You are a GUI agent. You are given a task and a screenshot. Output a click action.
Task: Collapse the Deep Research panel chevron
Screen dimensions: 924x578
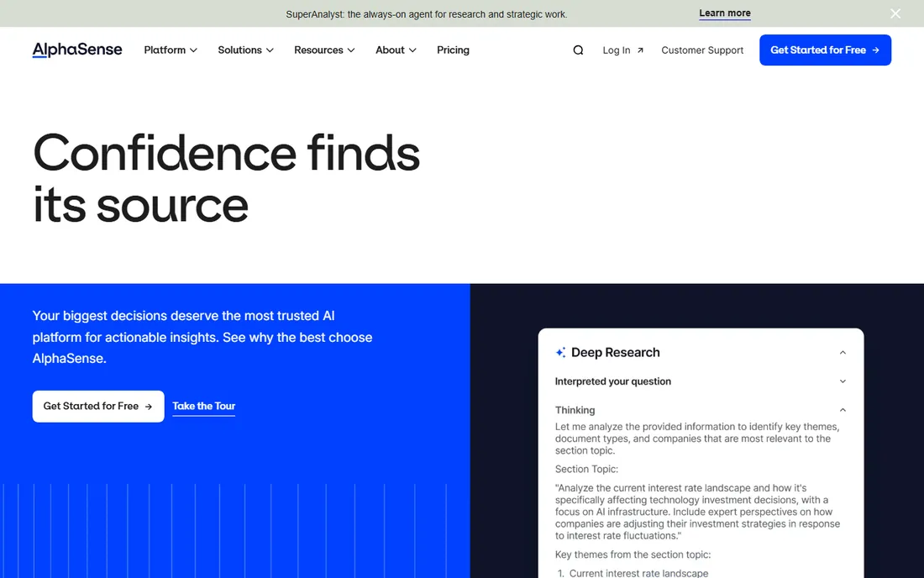[843, 352]
